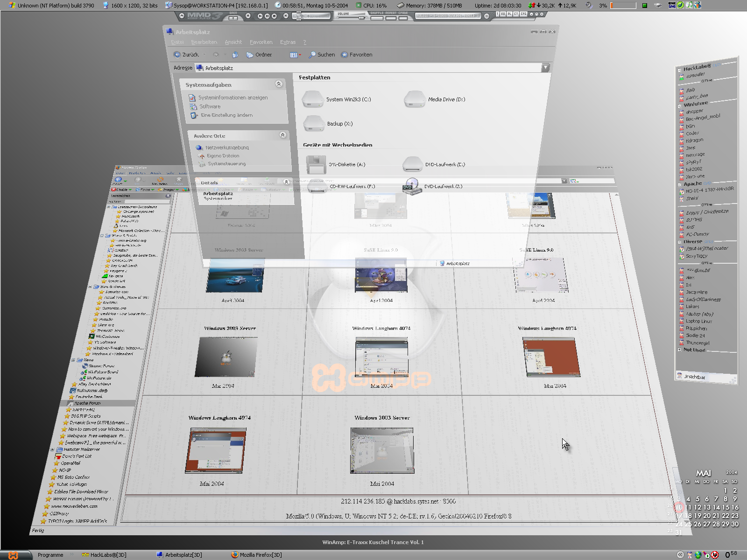The width and height of the screenshot is (747, 560).
Task: Click the Suchen search icon in Explorer
Action: [x=312, y=55]
